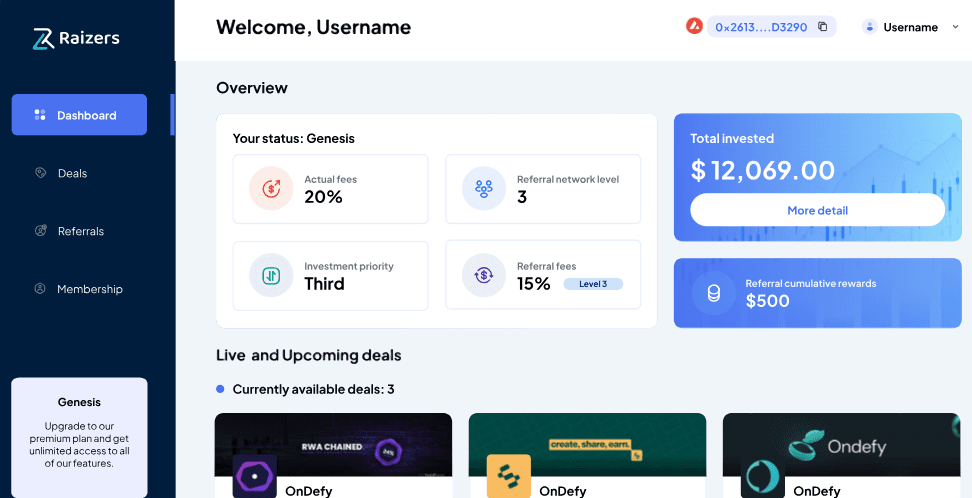Click Currently available deals: 3 text
Viewport: 972px width, 498px height.
tap(313, 389)
